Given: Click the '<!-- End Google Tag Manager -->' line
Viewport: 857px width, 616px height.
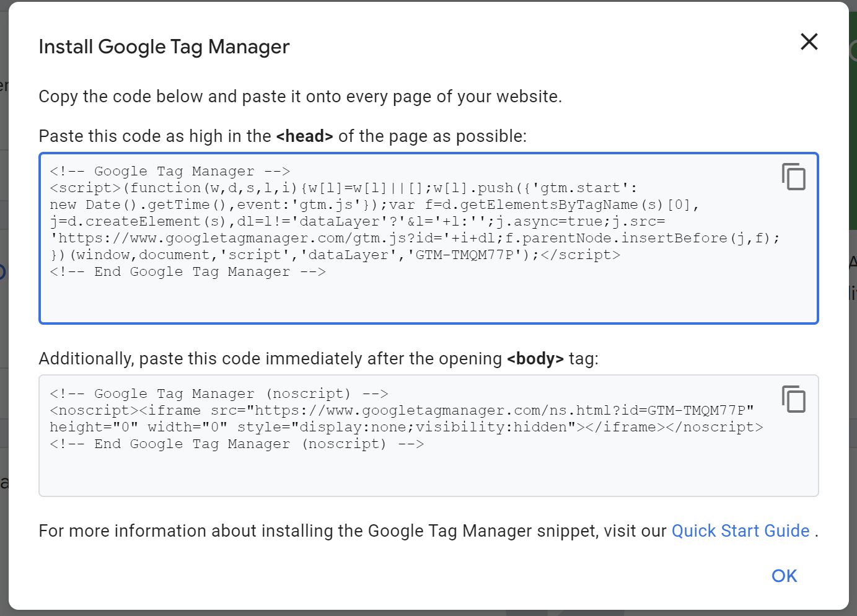Looking at the screenshot, I should tap(188, 271).
